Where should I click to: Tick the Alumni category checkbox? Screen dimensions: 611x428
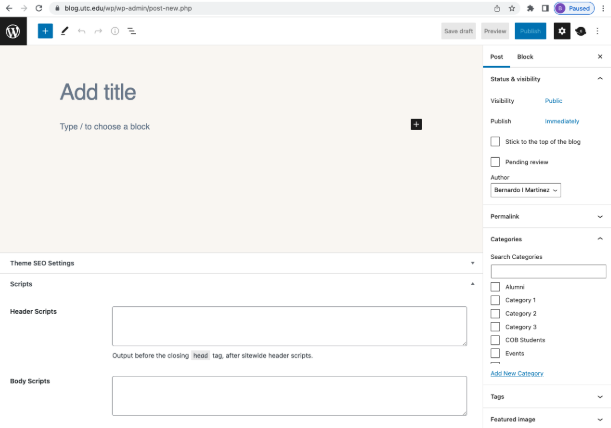(x=495, y=287)
